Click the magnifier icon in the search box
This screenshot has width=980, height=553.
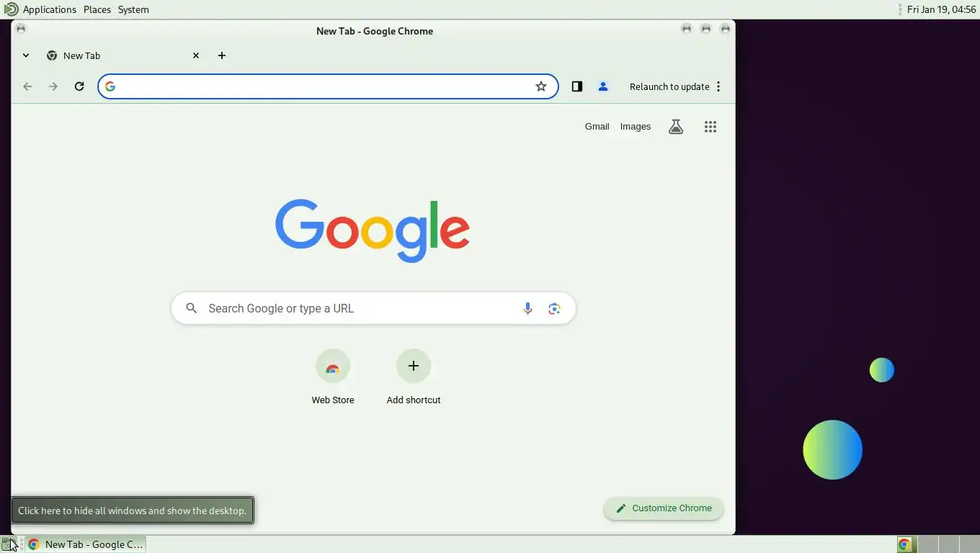click(x=191, y=308)
